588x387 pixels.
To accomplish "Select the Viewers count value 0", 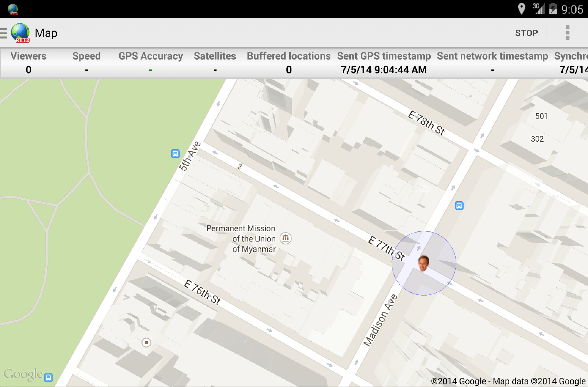I will (28, 70).
